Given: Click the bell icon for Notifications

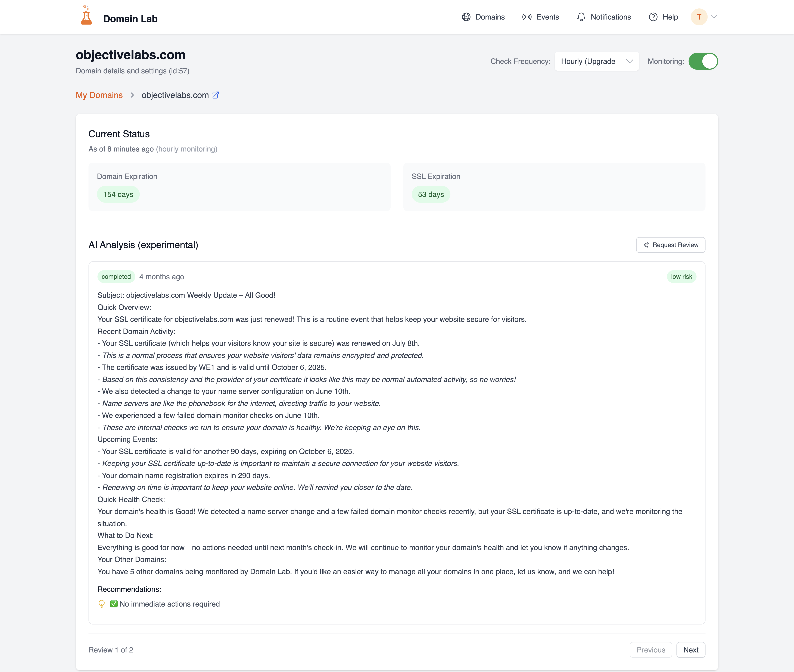Looking at the screenshot, I should [581, 17].
